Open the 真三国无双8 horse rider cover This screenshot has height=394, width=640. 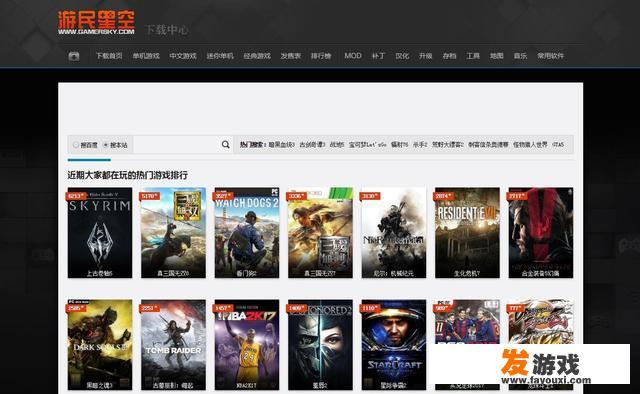click(x=173, y=233)
